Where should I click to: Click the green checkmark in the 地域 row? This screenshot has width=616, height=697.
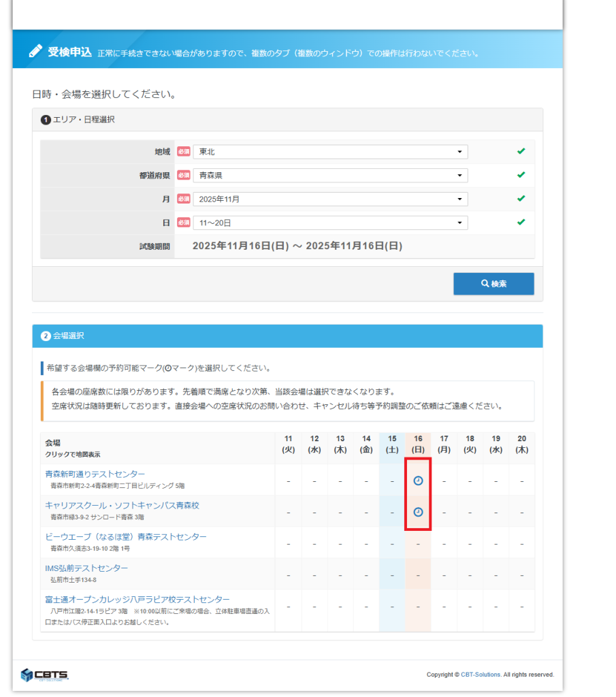coord(521,151)
